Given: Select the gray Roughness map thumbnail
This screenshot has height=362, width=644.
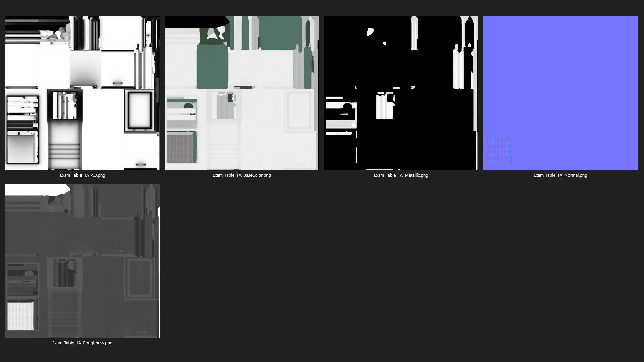Looking at the screenshot, I should (82, 260).
